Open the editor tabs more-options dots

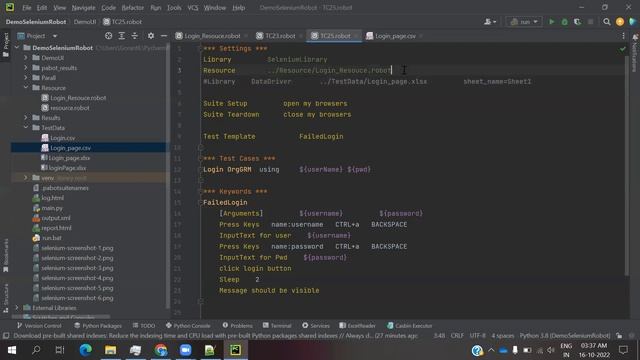623,36
